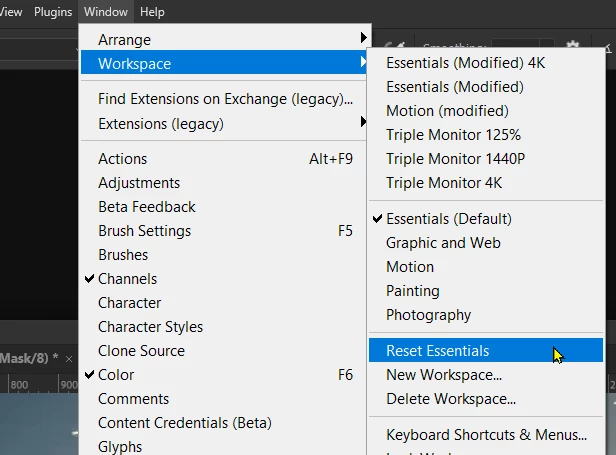The width and height of the screenshot is (616, 455).
Task: Open the Workspace submenu entry
Action: tap(224, 63)
